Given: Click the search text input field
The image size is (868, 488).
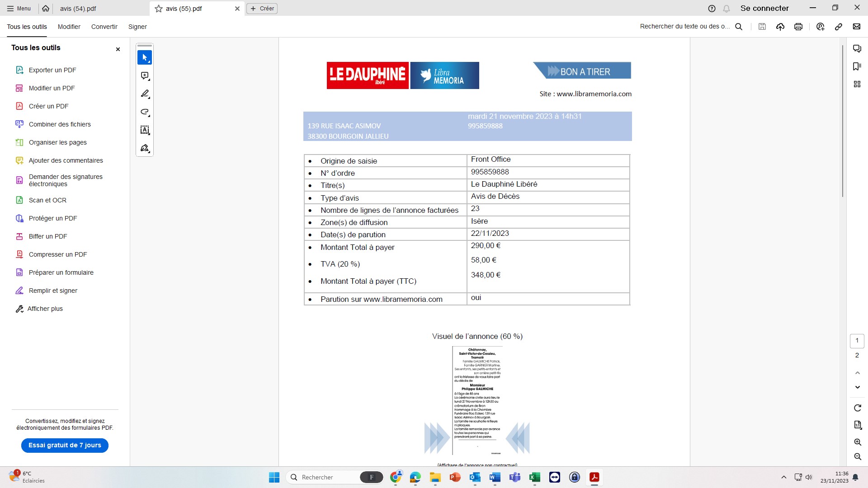Looking at the screenshot, I should [x=685, y=27].
